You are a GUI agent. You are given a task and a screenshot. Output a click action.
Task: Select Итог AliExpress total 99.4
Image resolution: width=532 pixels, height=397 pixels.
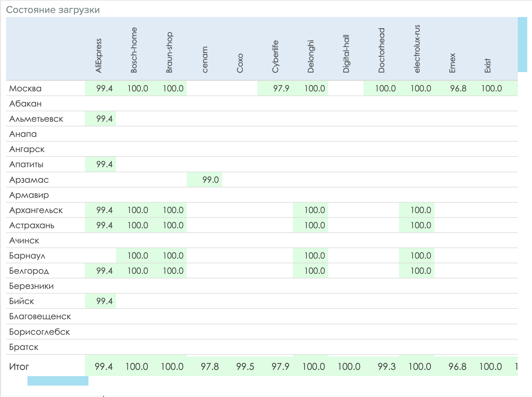tap(104, 367)
